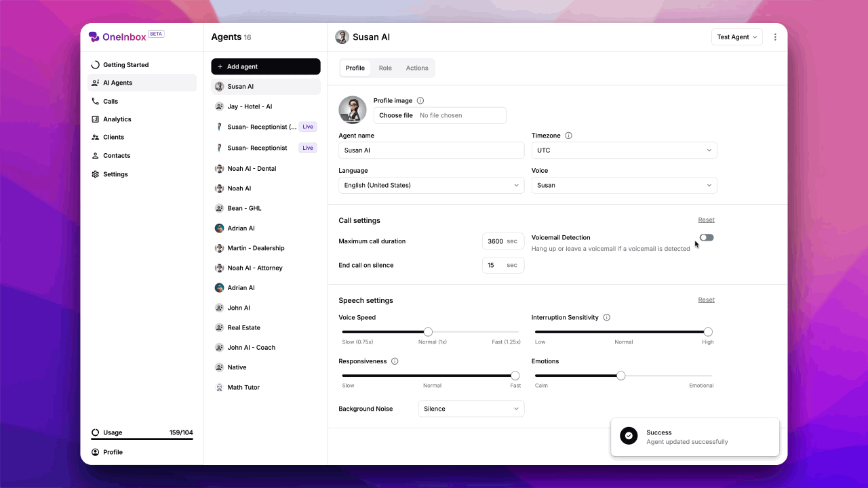Click End call on silence field
This screenshot has width=868, height=488.
click(503, 265)
